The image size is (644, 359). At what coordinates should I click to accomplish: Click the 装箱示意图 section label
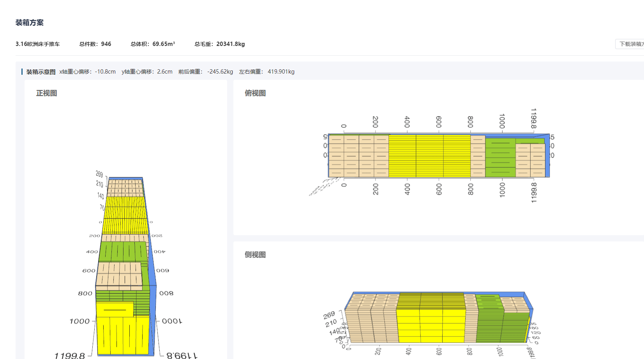(41, 72)
